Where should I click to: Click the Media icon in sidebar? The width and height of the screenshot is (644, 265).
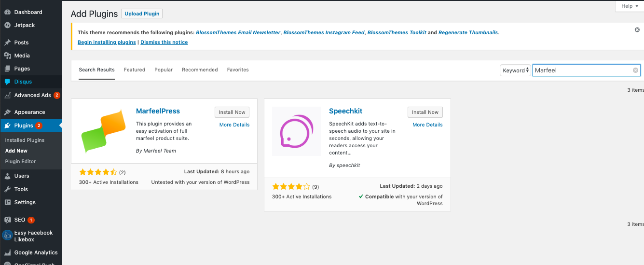click(7, 56)
